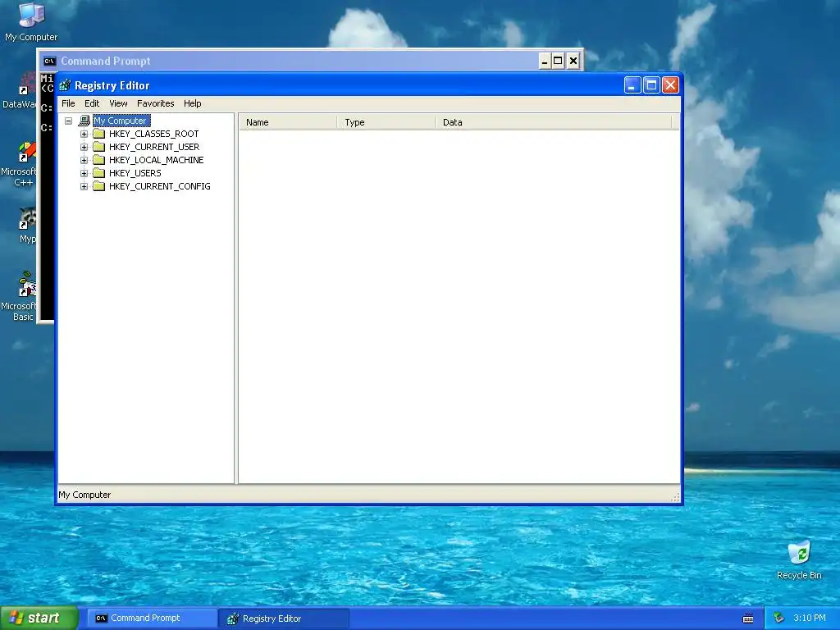Select HKEY_USERS text in the tree
The width and height of the screenshot is (840, 630).
tap(135, 173)
